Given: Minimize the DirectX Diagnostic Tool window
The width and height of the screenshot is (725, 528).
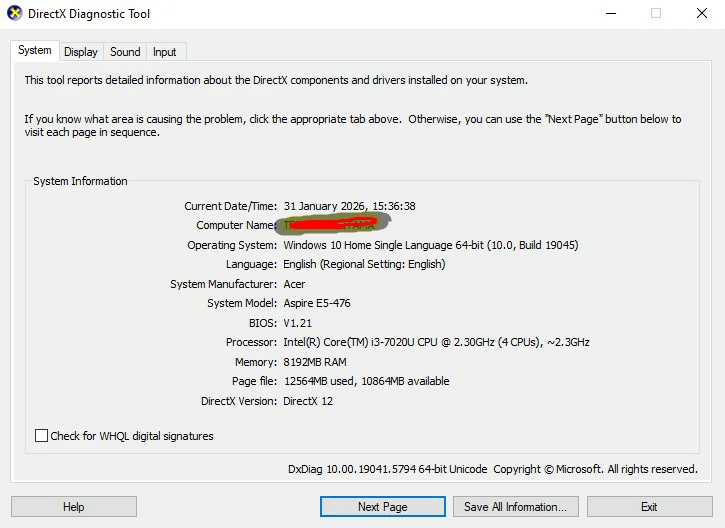Looking at the screenshot, I should point(610,14).
